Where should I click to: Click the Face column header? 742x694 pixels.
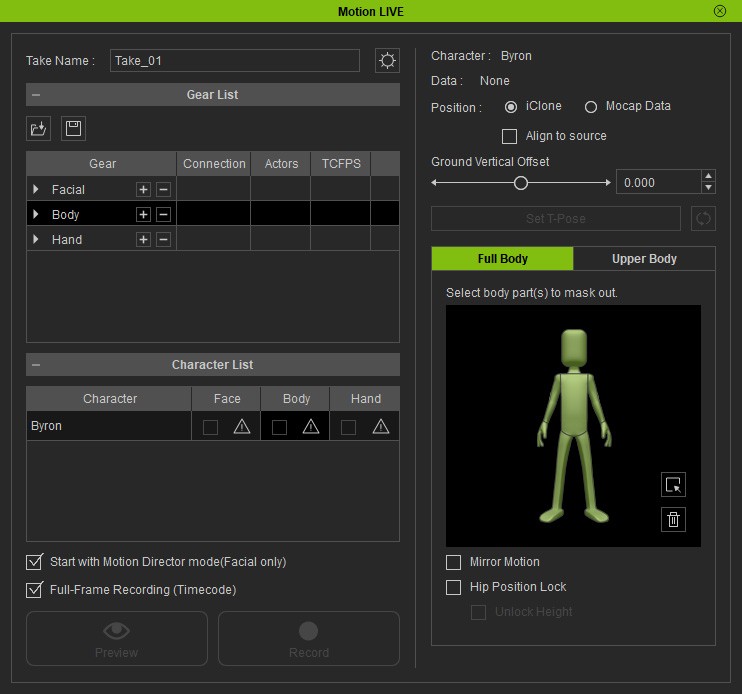tap(227, 399)
